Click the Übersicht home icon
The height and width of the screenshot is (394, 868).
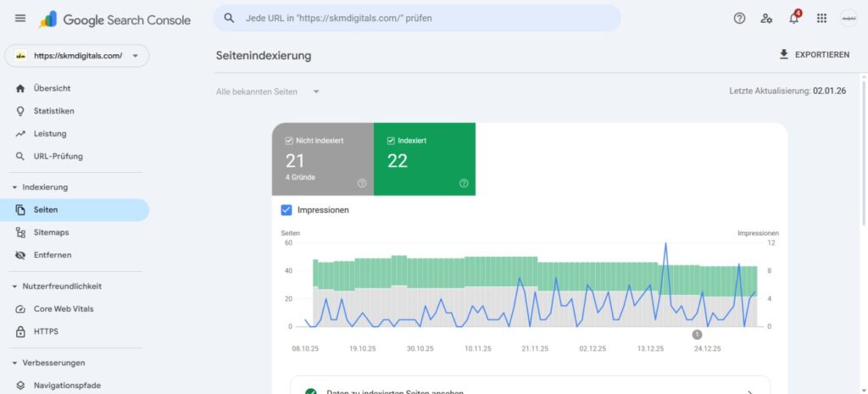point(20,88)
